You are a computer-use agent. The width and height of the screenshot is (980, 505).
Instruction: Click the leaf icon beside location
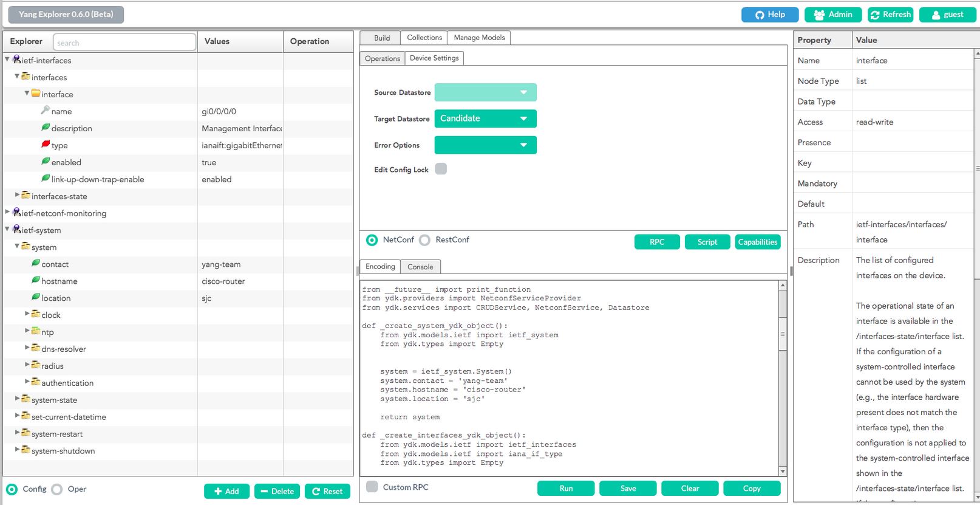pyautogui.click(x=36, y=298)
